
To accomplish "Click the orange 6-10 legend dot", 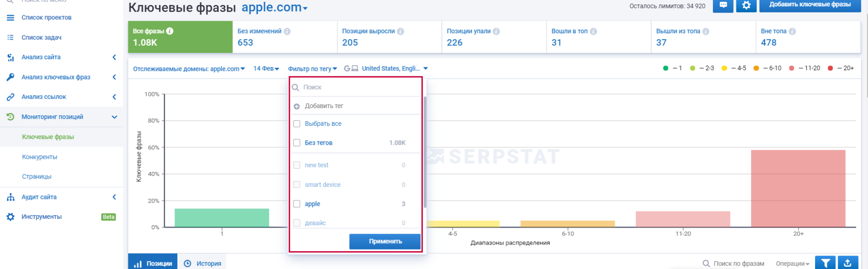I will 756,68.
